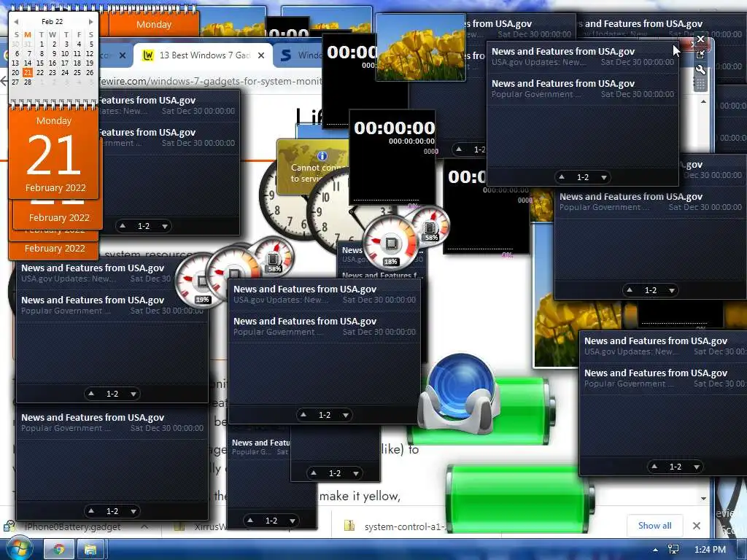Click up arrow in center feed gadget left of globe
The width and height of the screenshot is (747, 560).
click(303, 415)
